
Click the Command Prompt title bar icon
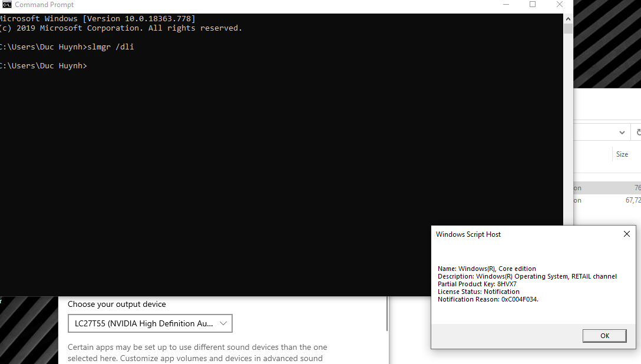(x=6, y=5)
